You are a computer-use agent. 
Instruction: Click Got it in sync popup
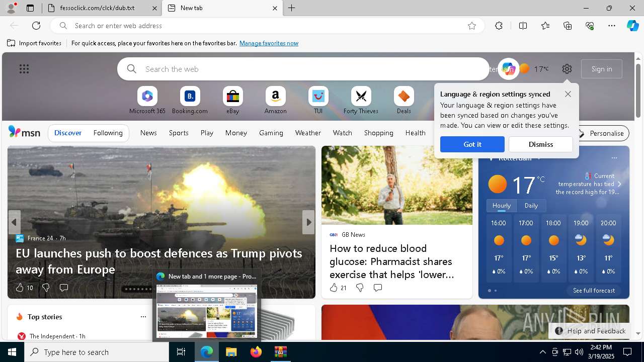(472, 144)
